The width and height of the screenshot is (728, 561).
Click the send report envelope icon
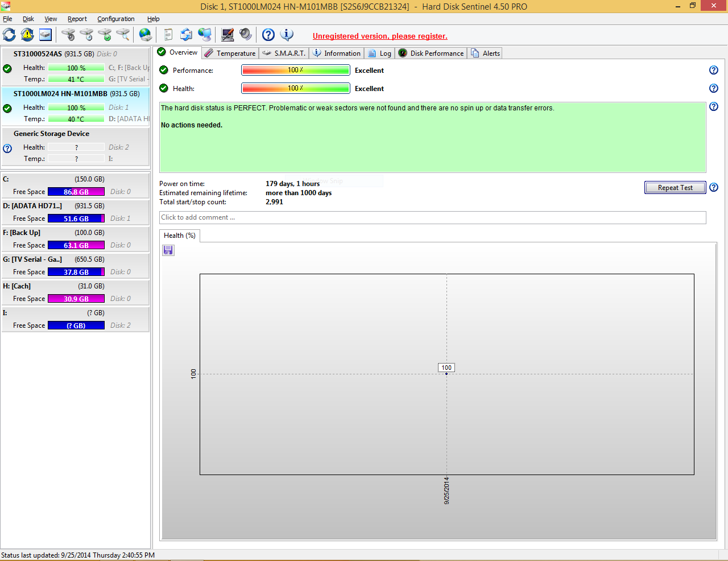186,35
